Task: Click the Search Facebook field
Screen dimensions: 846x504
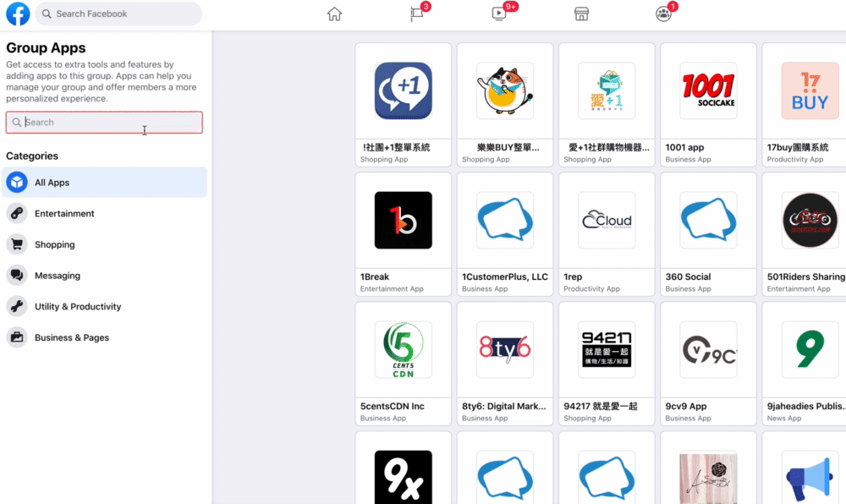Action: [x=118, y=14]
